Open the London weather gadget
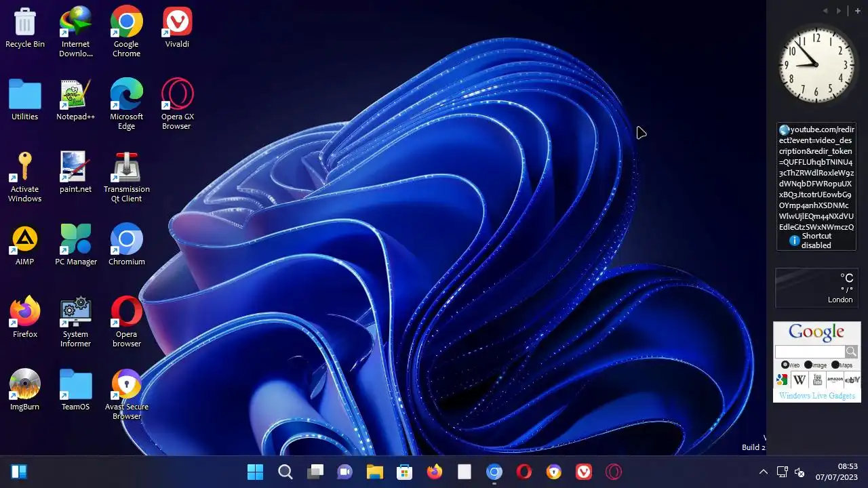The image size is (868, 488). click(x=816, y=288)
